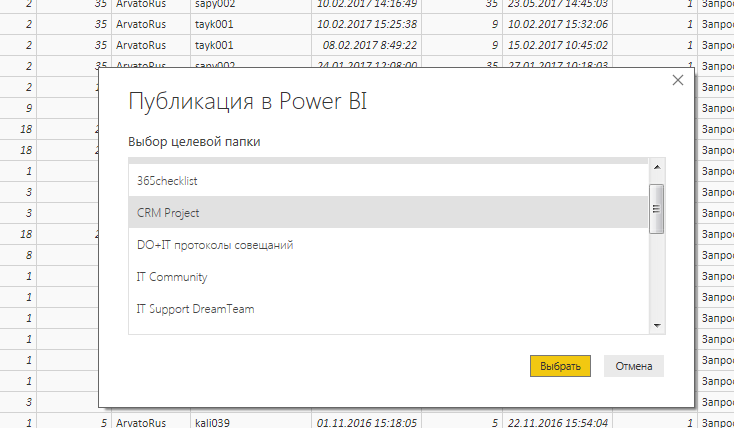Click the Отмена button

point(633,366)
